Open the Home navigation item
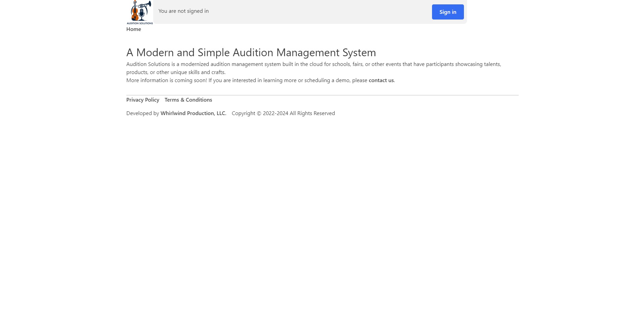Screen dimensions: 644x324 coord(134,29)
